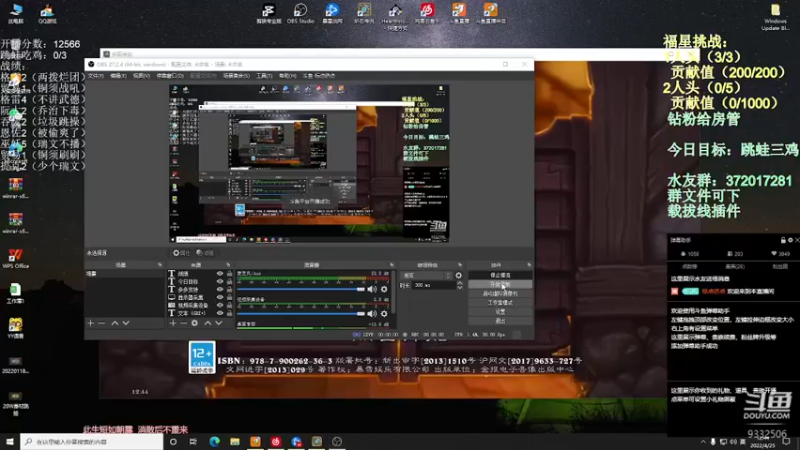Click the Windows taskbar search box
Screen dimensions: 800x450
click(92, 441)
